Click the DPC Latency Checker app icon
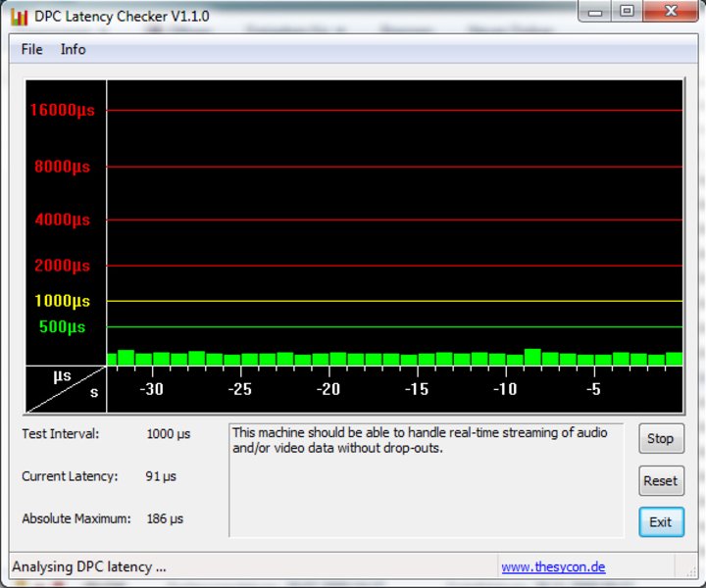 pos(19,17)
